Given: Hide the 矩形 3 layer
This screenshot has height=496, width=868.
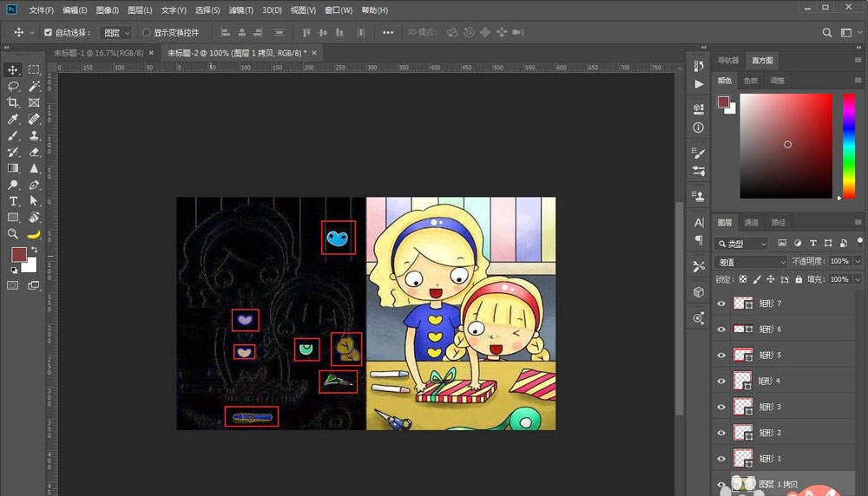Looking at the screenshot, I should tap(721, 407).
